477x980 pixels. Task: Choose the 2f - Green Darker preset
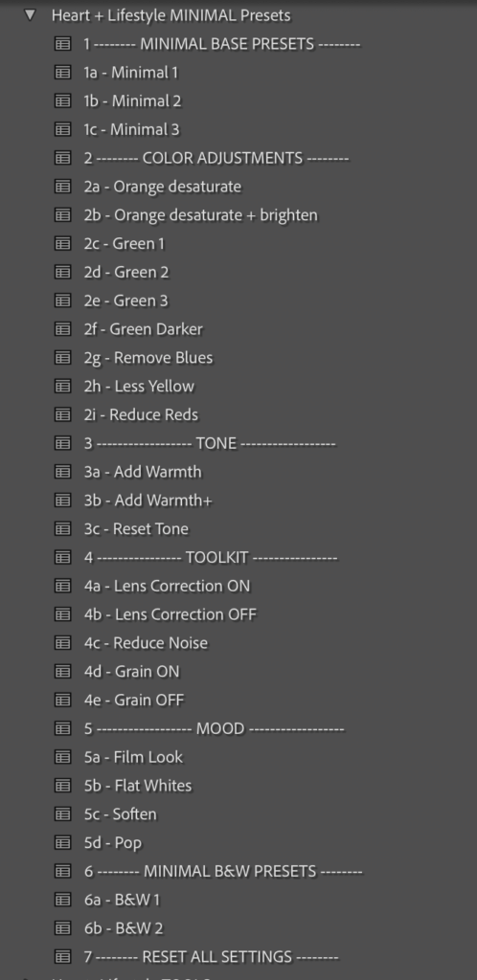pos(143,329)
